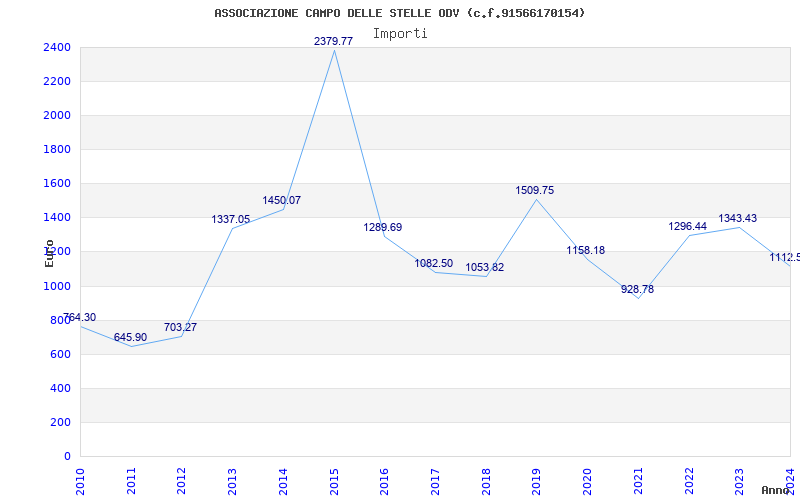Select data label 764.30

[x=79, y=317]
